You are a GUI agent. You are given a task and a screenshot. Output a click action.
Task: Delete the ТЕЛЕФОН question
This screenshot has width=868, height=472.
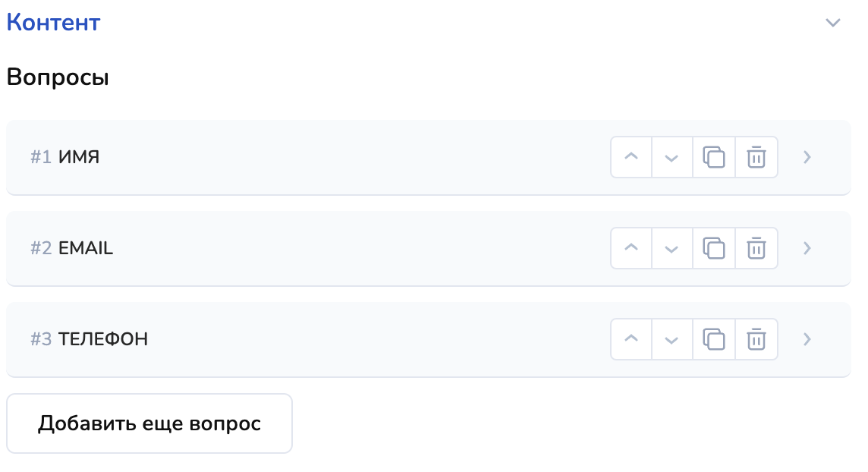click(756, 339)
